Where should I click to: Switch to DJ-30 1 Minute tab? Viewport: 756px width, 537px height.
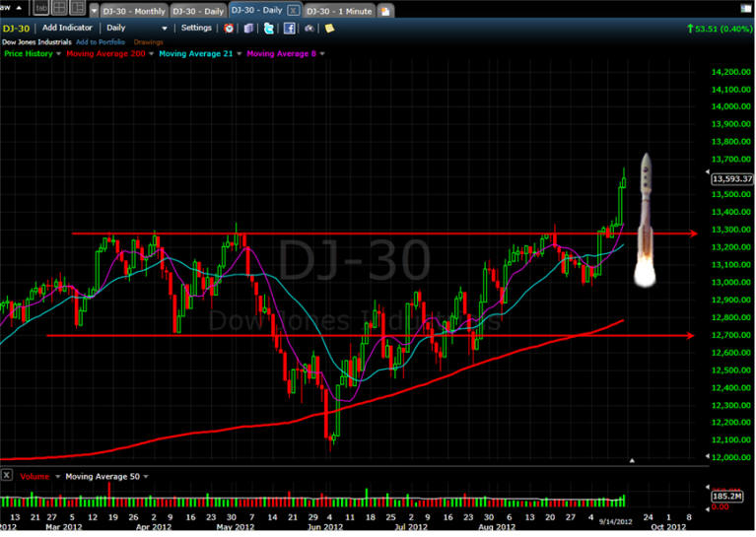click(339, 11)
